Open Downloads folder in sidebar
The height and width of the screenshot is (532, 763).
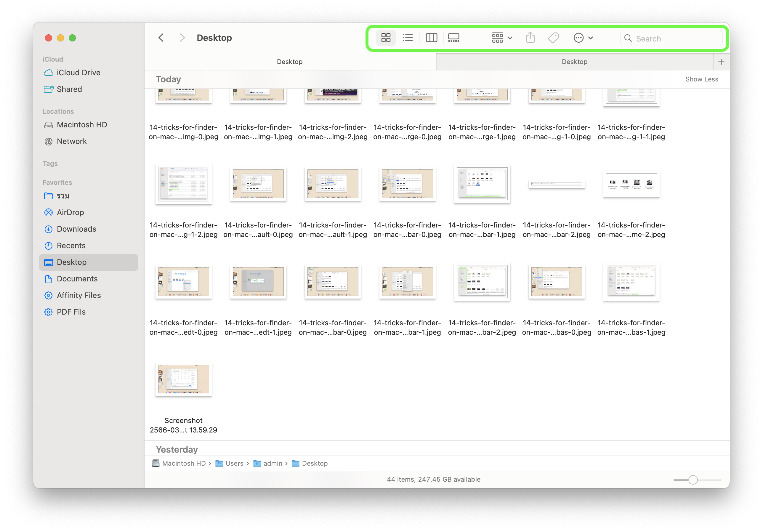point(76,229)
